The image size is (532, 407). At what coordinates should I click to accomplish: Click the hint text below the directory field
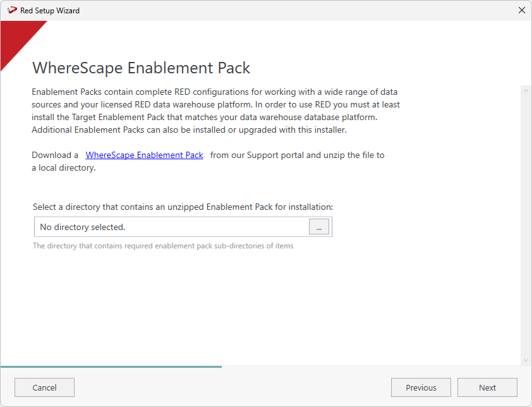(163, 246)
